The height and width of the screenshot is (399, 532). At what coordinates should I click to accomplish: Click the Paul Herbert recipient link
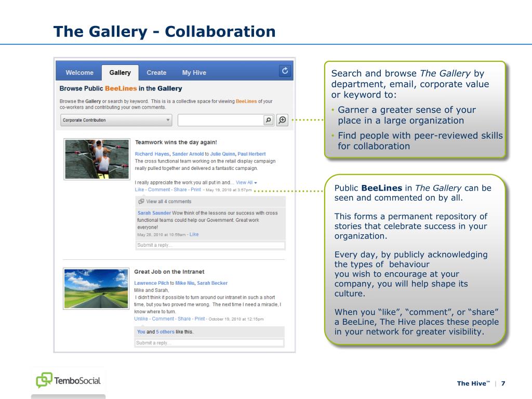251,154
